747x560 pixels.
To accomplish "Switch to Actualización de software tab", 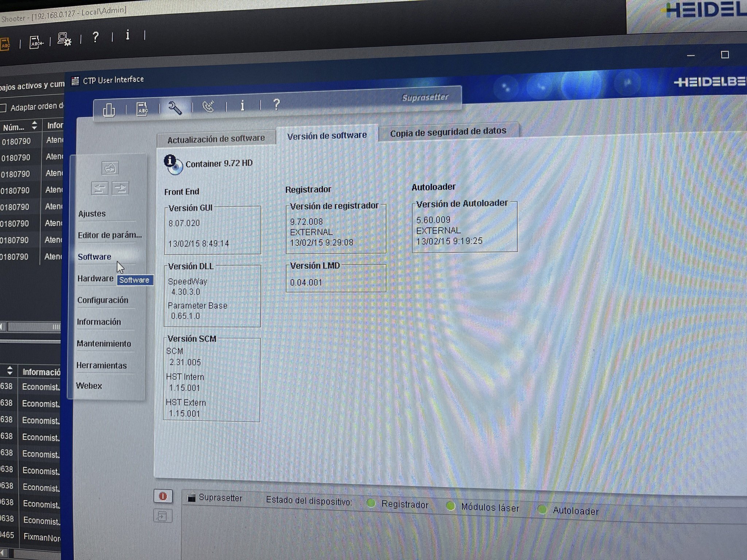I will (x=216, y=139).
